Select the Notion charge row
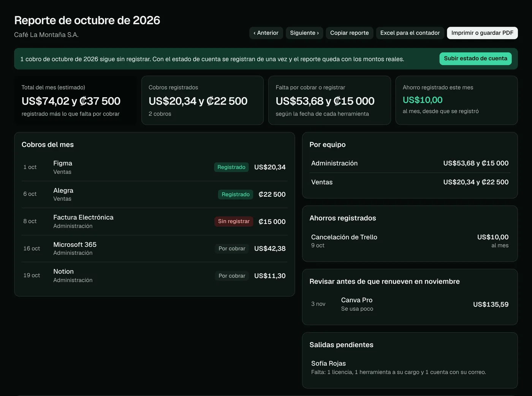Screen dimensions: 532x396 pos(154,276)
